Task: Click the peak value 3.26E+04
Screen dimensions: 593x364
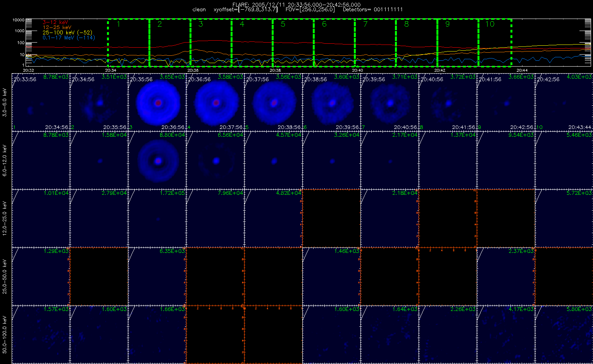Action: (346, 135)
